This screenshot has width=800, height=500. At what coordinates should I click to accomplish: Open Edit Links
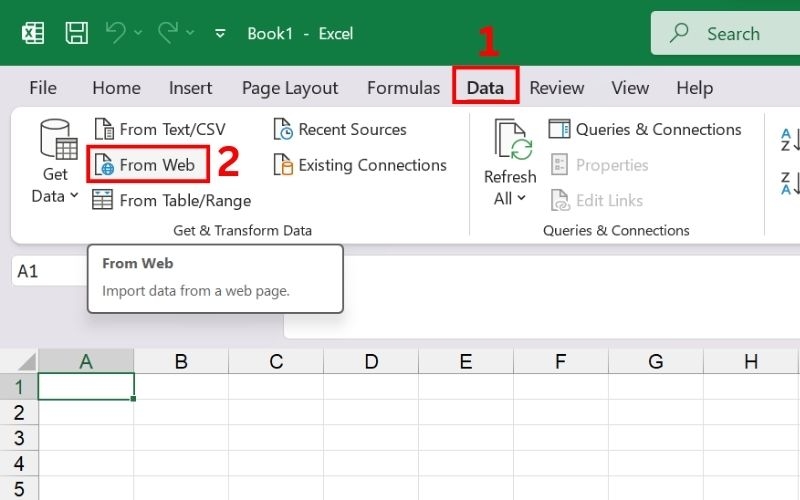point(597,201)
